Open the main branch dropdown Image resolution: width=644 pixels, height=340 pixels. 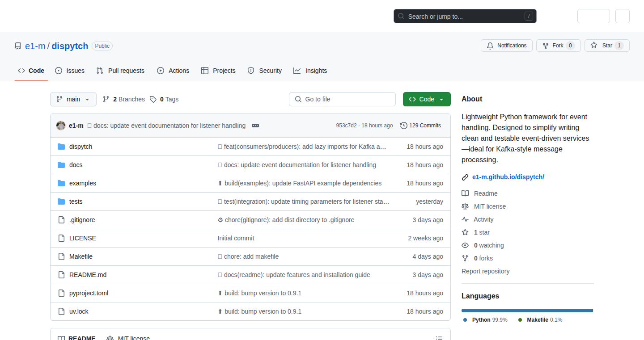73,99
